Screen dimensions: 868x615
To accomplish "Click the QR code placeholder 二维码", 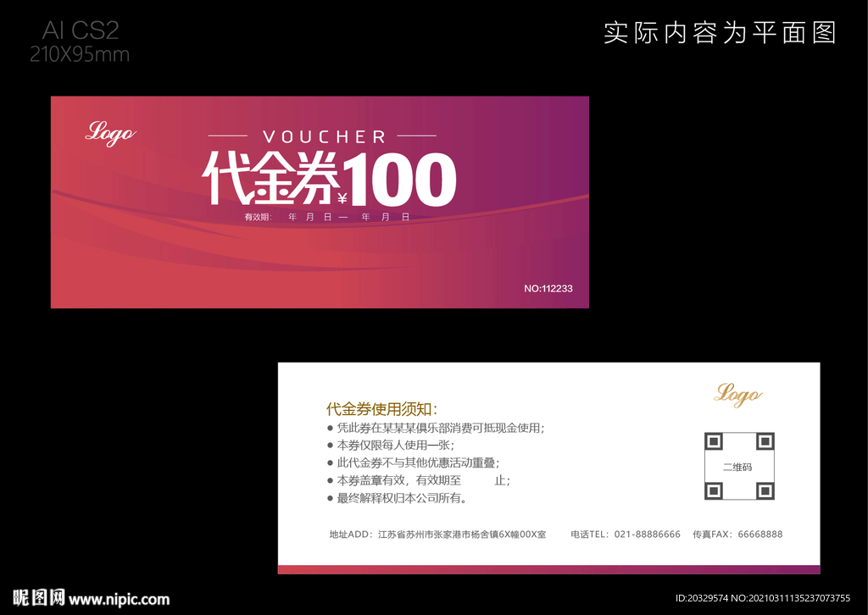I will [x=739, y=466].
